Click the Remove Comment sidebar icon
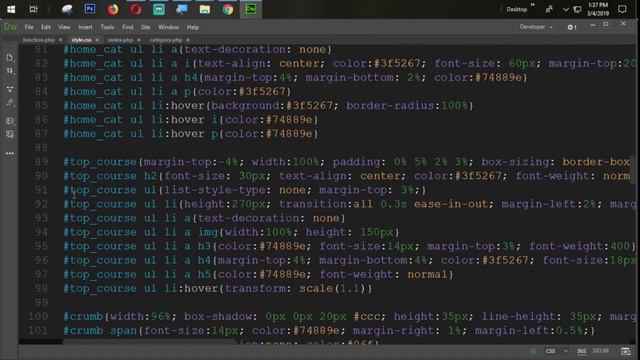The image size is (640, 360). click(x=10, y=134)
